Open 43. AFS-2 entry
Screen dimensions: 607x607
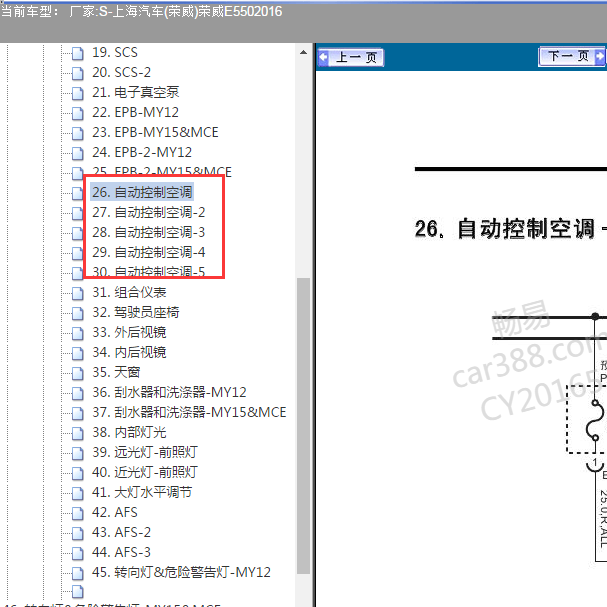click(121, 532)
